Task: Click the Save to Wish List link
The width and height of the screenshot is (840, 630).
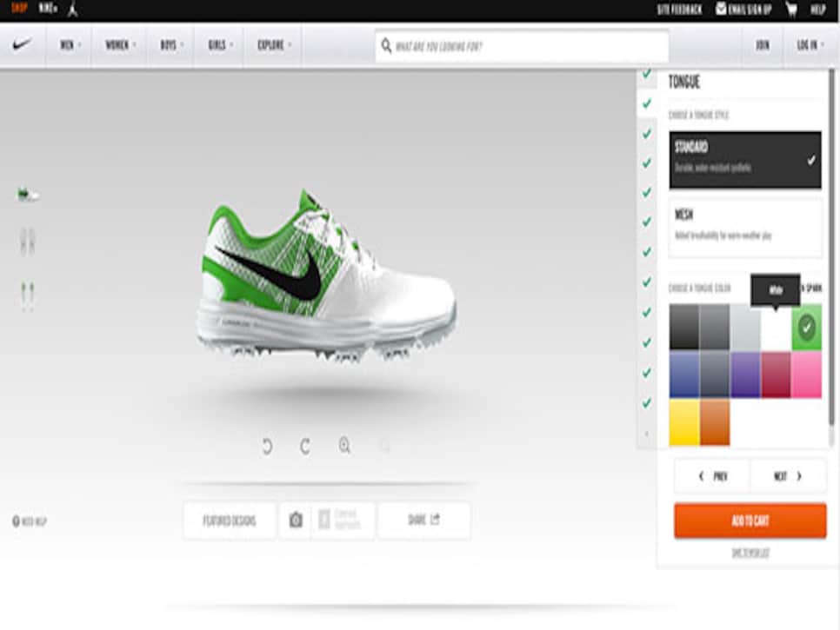Action: pyautogui.click(x=750, y=553)
